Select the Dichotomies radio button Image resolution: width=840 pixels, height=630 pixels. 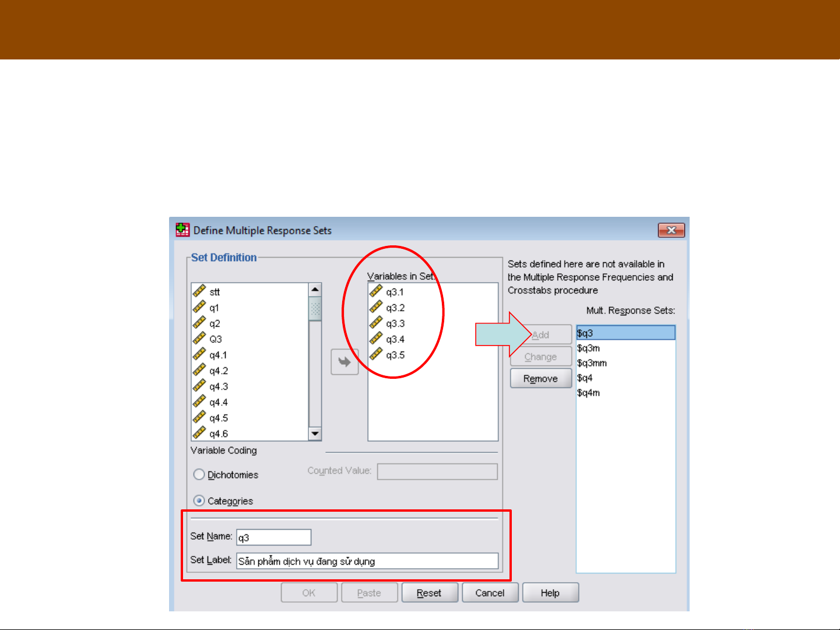click(x=199, y=474)
